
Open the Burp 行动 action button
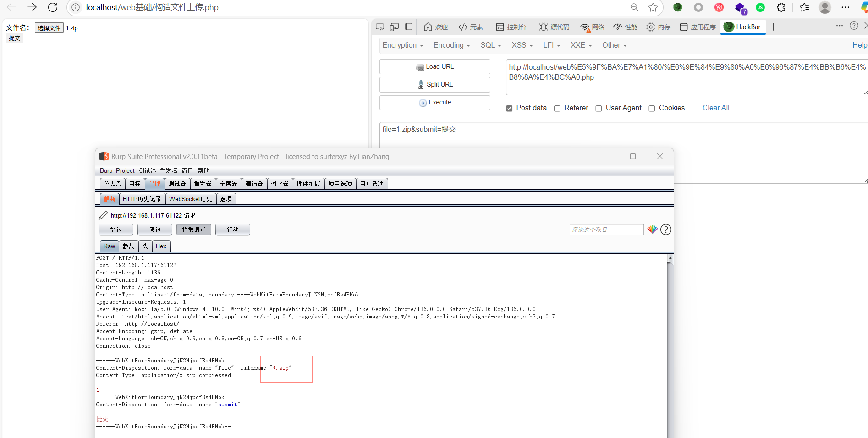coord(233,230)
